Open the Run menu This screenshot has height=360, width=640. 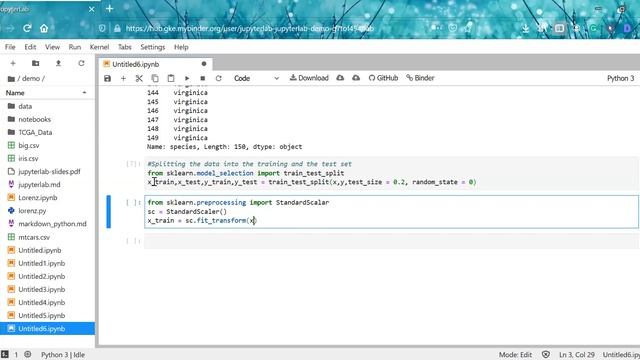75,47
